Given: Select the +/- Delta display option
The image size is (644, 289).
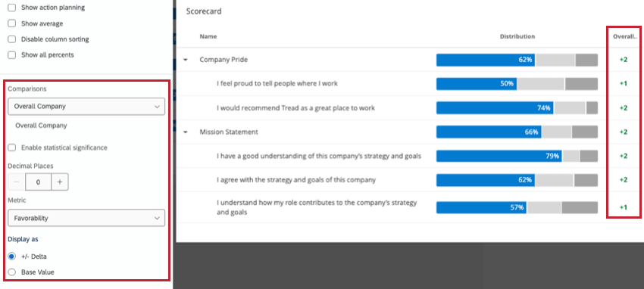Looking at the screenshot, I should pyautogui.click(x=12, y=256).
